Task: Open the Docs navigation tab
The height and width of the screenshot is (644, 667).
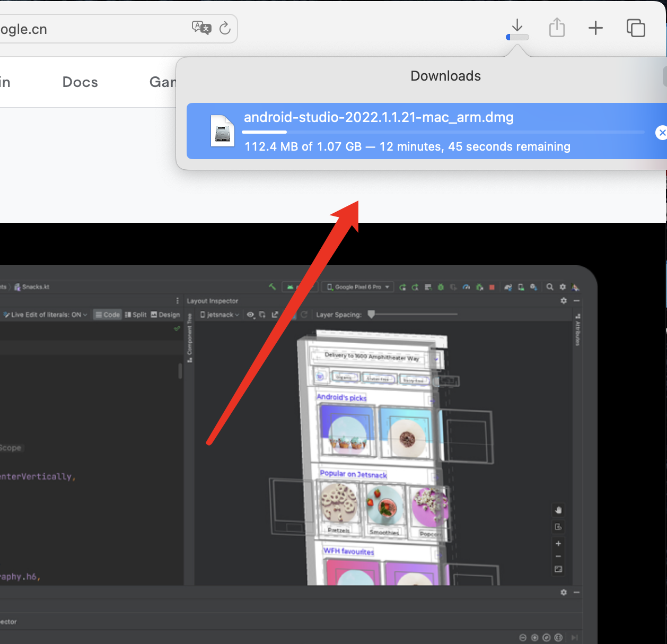Action: click(80, 82)
